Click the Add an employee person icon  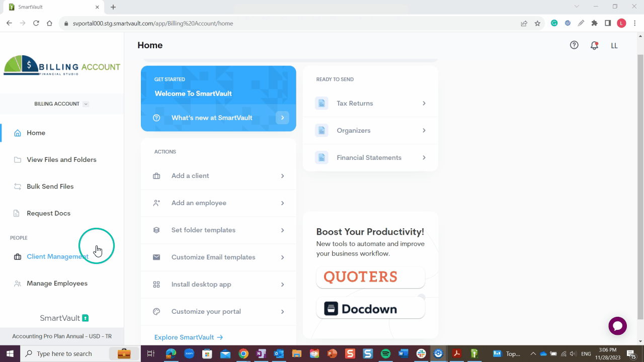pyautogui.click(x=156, y=203)
